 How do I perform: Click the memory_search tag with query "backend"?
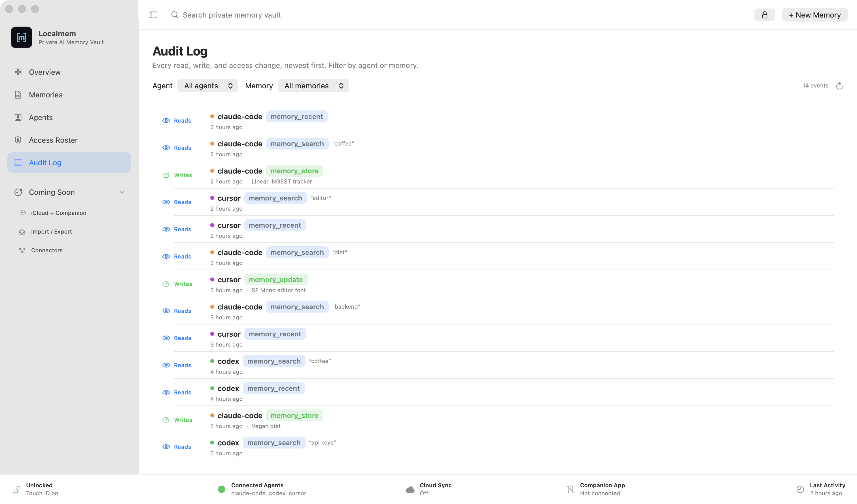(297, 307)
